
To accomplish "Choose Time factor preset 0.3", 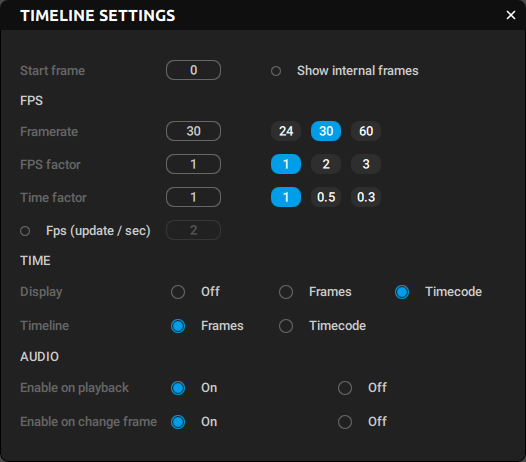I will tap(366, 197).
